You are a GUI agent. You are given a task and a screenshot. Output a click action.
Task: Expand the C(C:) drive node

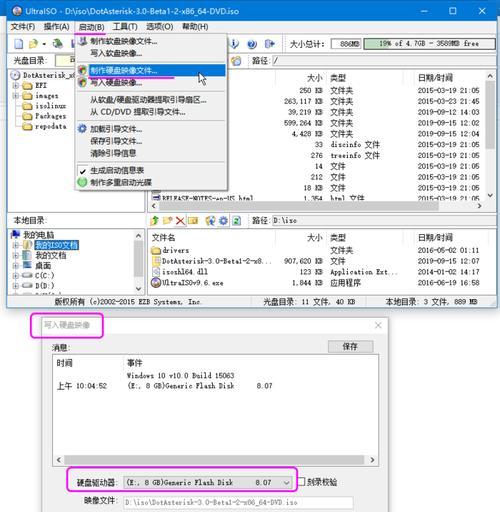tap(15, 276)
